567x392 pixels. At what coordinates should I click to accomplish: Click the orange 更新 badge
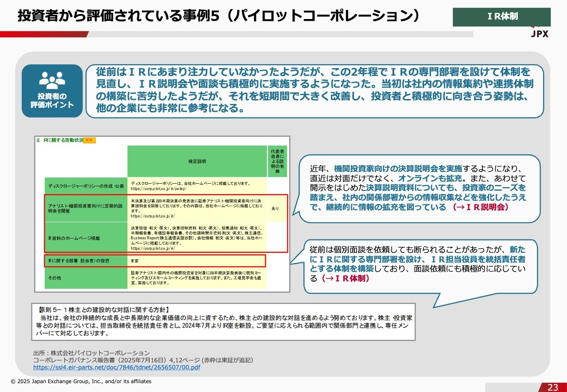coord(89,140)
